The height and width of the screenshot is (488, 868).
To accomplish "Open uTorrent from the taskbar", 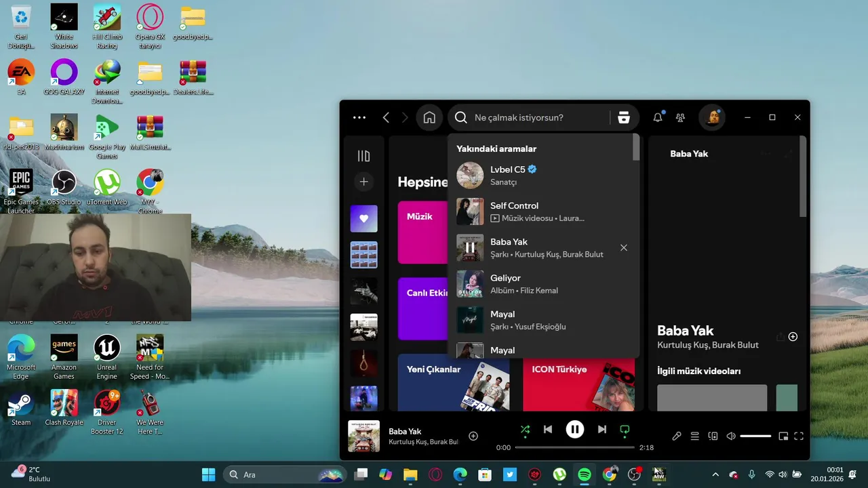I will click(559, 474).
